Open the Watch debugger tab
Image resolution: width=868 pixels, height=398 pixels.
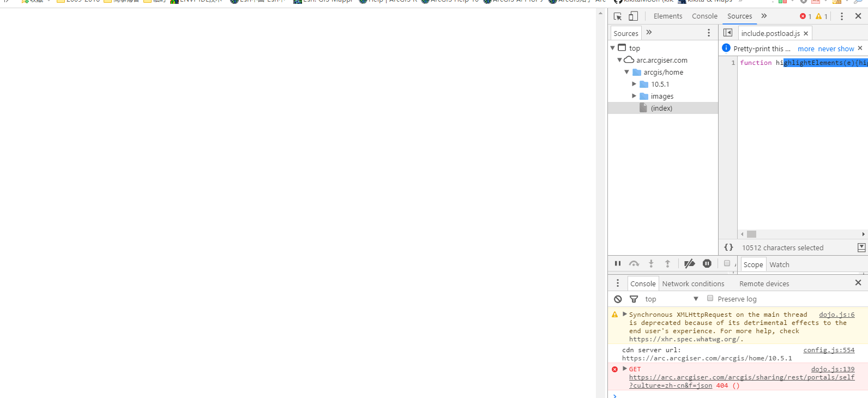(779, 264)
